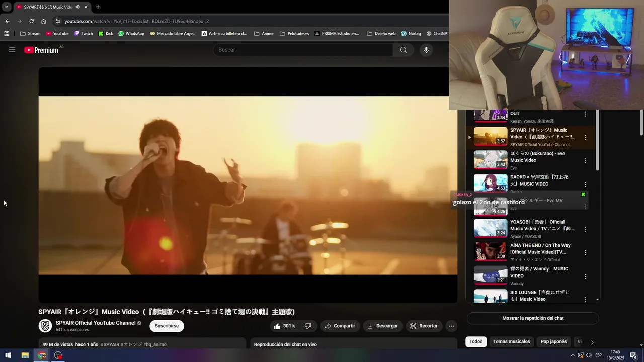The width and height of the screenshot is (644, 362).
Task: Open Kick bookmark
Action: (106, 34)
